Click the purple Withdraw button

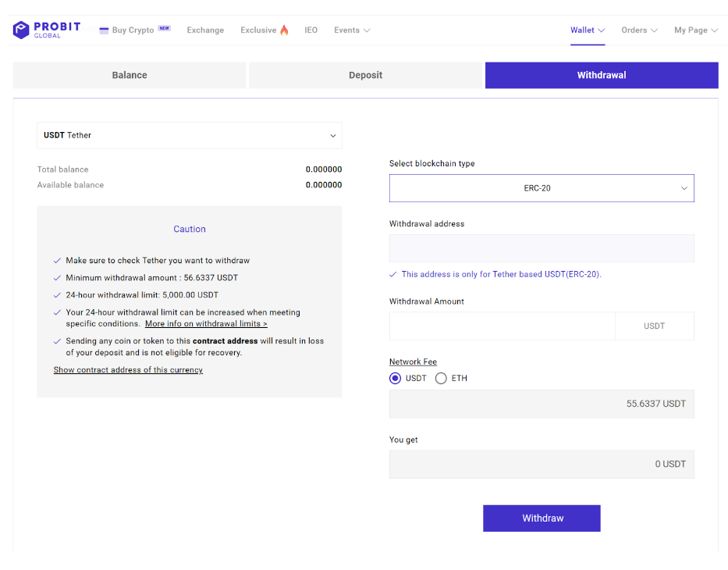click(x=542, y=518)
